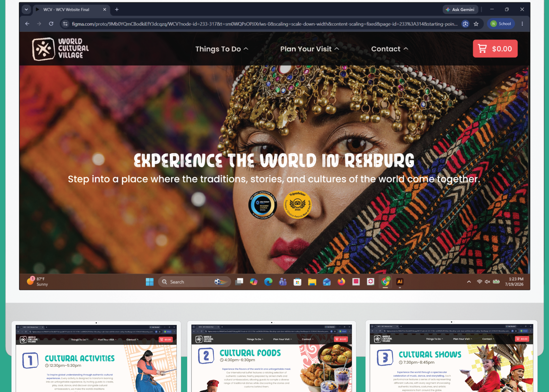The width and height of the screenshot is (549, 392).
Task: Click the battery tray icon
Action: point(496,282)
